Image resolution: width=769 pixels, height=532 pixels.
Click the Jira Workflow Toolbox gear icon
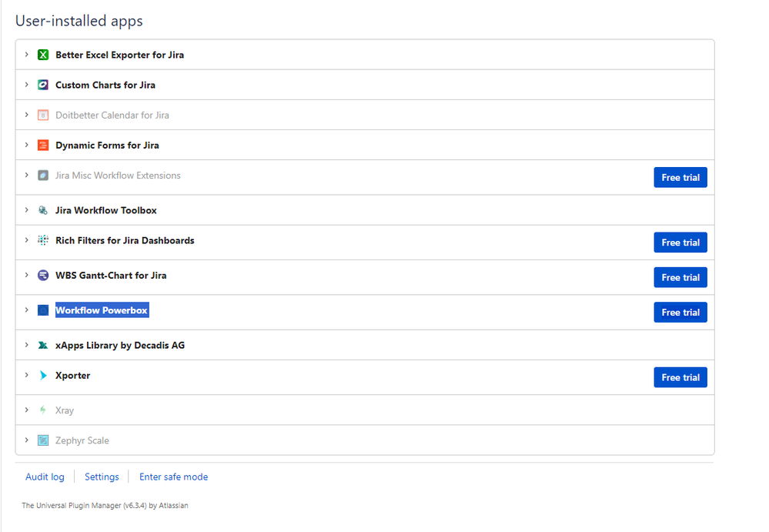[x=43, y=210]
